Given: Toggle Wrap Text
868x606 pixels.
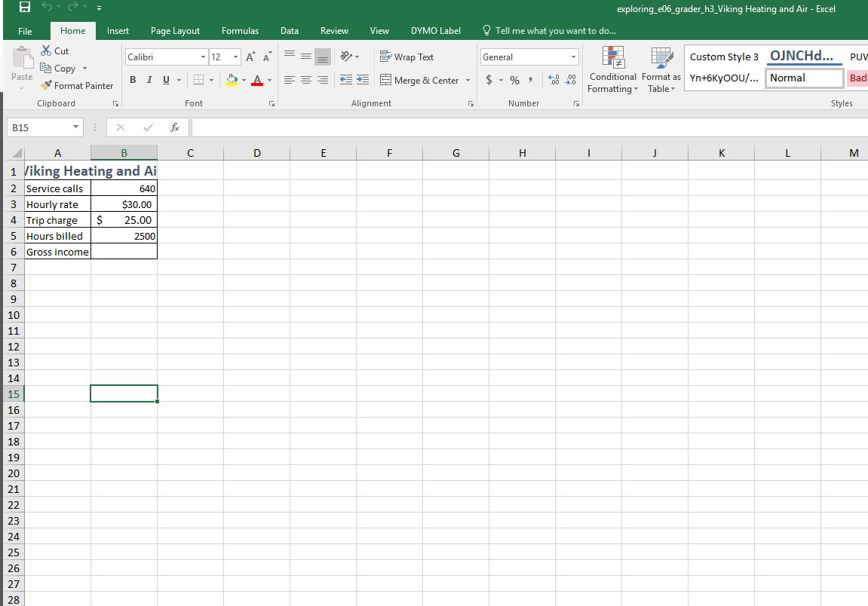Looking at the screenshot, I should (407, 57).
